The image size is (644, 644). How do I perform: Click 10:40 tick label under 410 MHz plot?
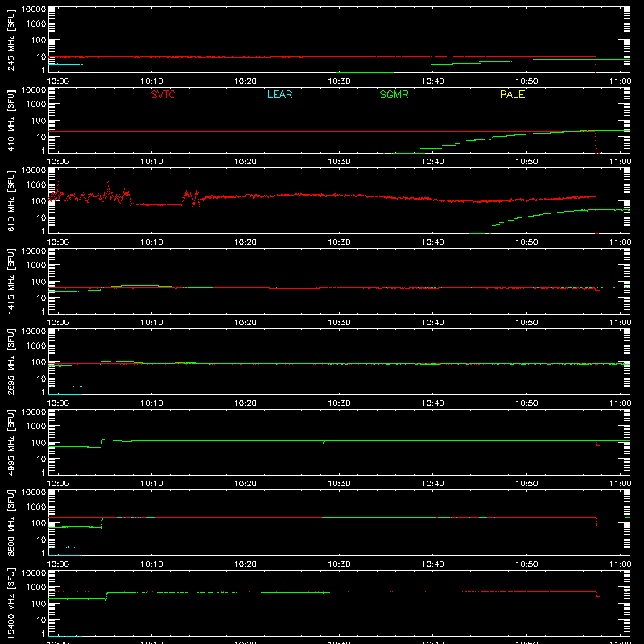pos(432,162)
